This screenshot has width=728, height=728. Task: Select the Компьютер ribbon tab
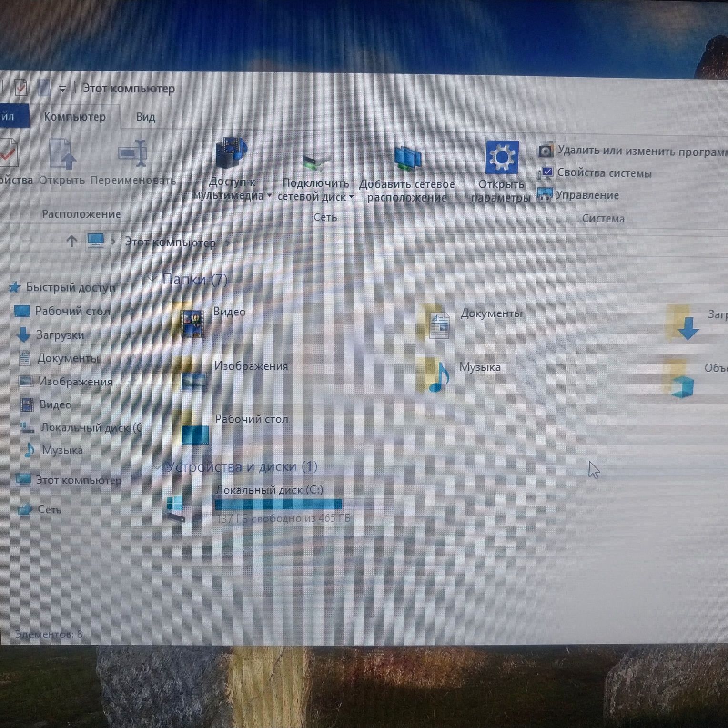(x=75, y=117)
